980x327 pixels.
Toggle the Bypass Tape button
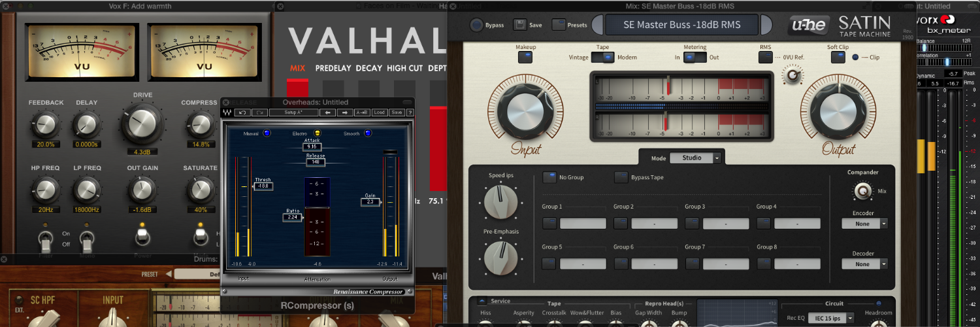(621, 177)
